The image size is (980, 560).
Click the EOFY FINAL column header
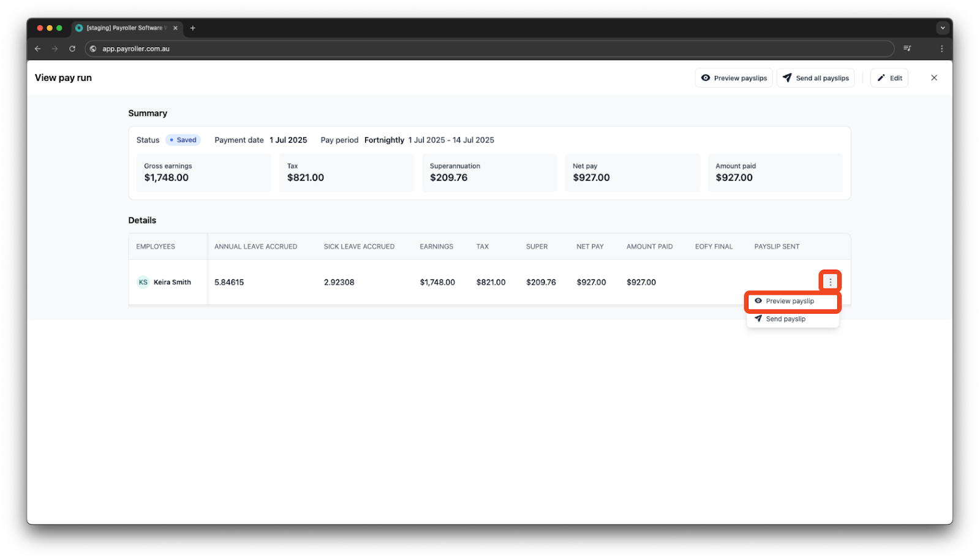coord(714,247)
